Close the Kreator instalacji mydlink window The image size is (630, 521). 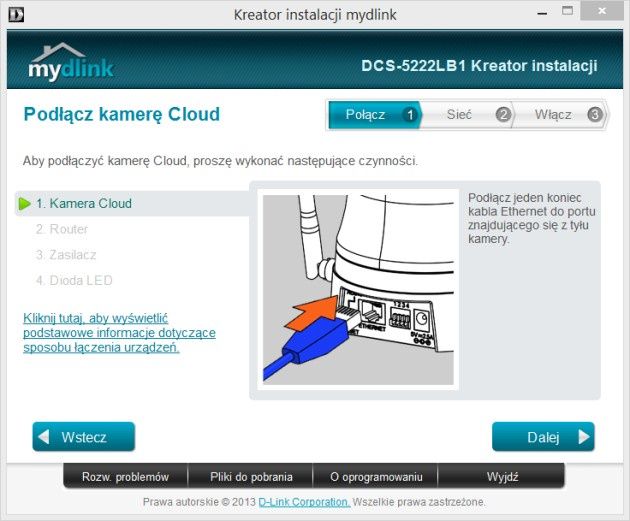(x=602, y=11)
